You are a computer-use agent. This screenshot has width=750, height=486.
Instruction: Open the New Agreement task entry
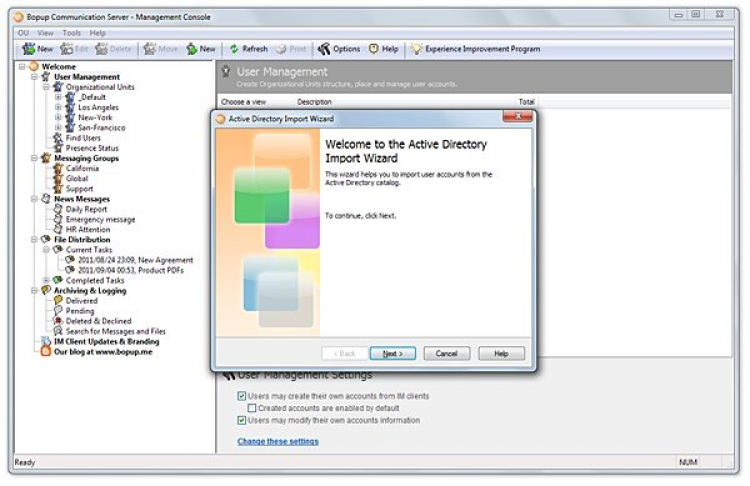135,260
